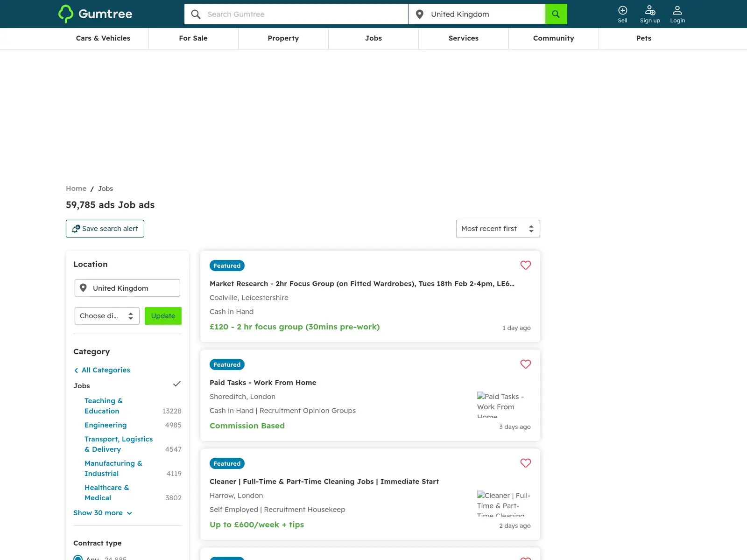
Task: Favourite the Paid Tasks Work From Home ad
Action: click(x=526, y=364)
